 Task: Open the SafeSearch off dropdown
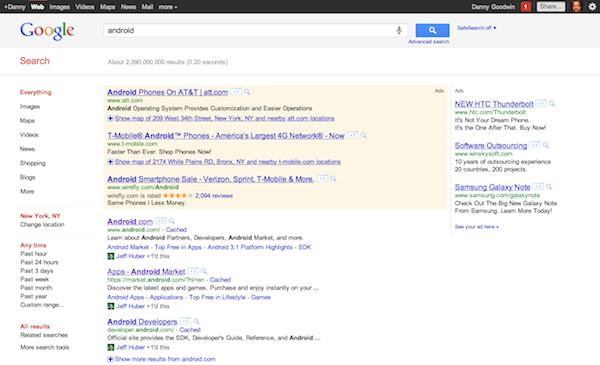click(476, 28)
